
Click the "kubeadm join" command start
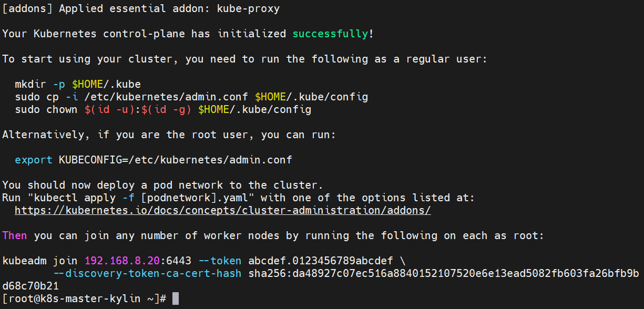40,261
